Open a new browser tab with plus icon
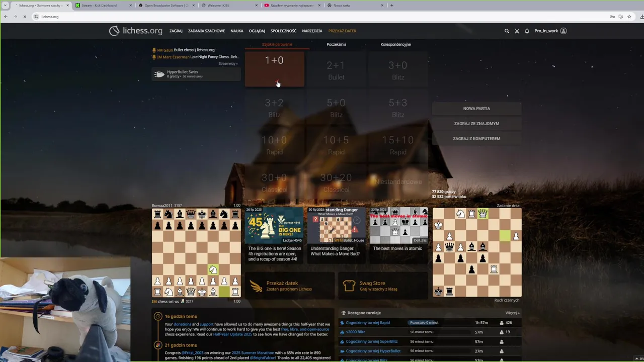 tap(391, 6)
